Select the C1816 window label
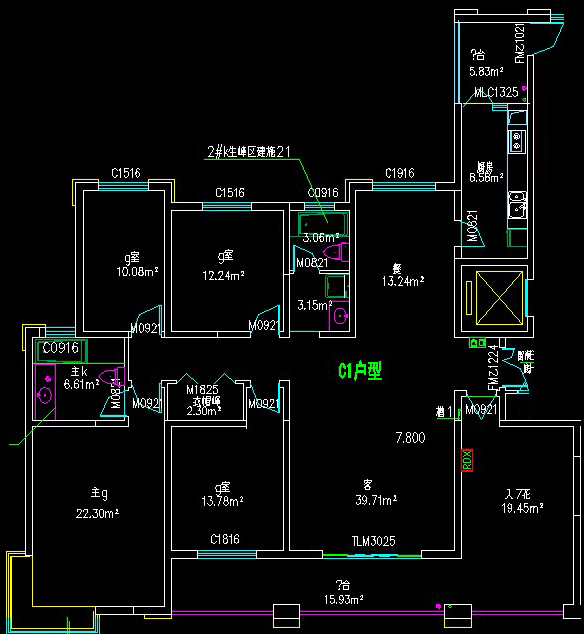Viewport: 584px width, 634px height. 225,539
